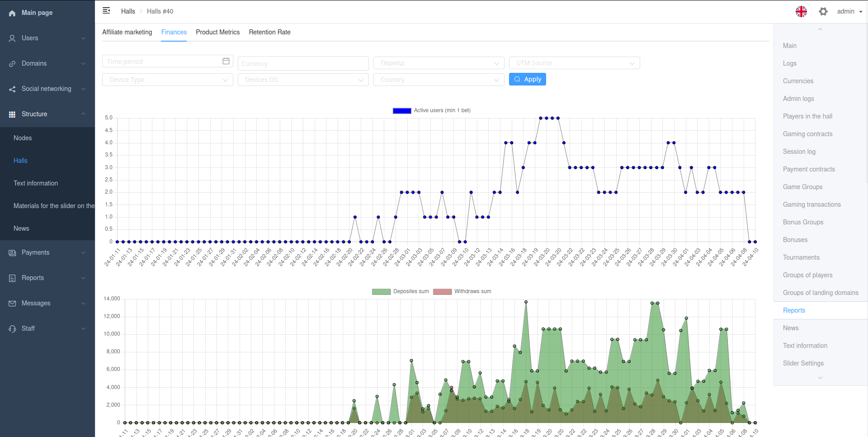Click the Reports document icon in left sidebar

pos(12,278)
